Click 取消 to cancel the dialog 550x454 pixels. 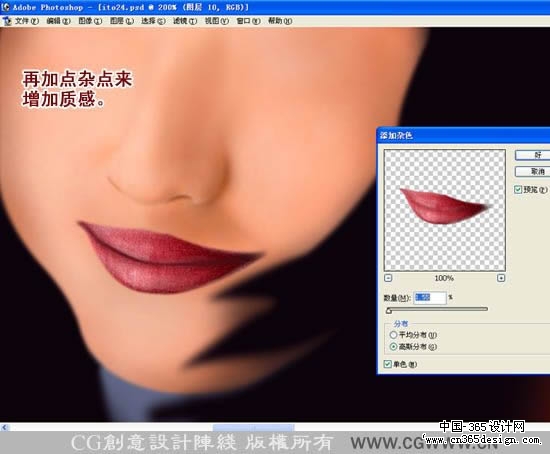[x=532, y=171]
